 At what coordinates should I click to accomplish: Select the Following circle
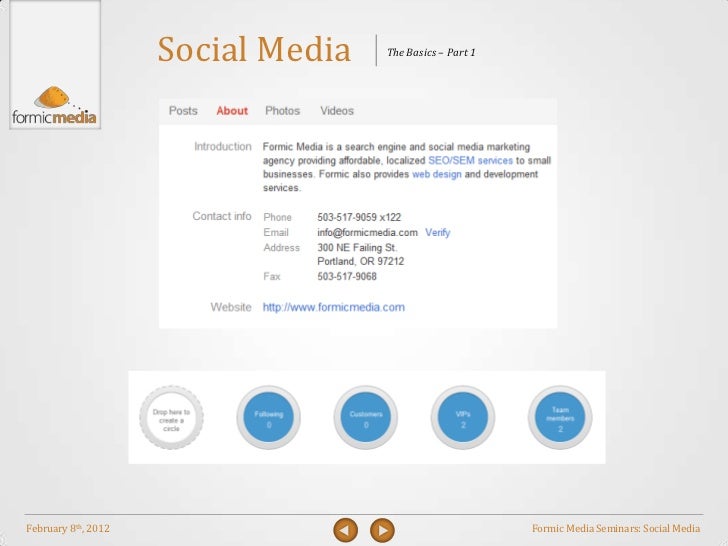(x=268, y=417)
